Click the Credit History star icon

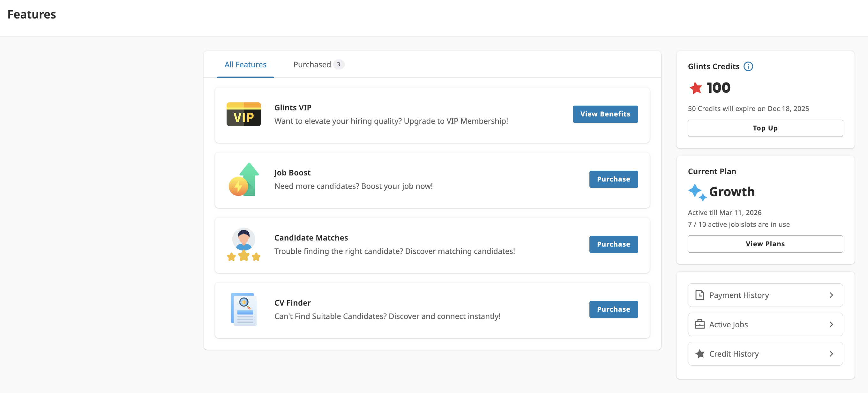click(700, 353)
